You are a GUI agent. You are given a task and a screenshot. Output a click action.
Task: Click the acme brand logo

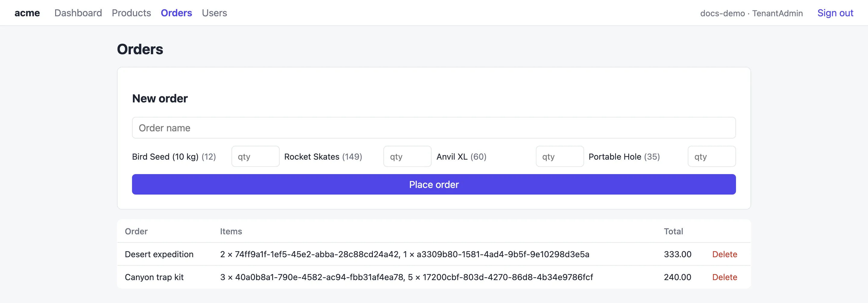pyautogui.click(x=27, y=13)
